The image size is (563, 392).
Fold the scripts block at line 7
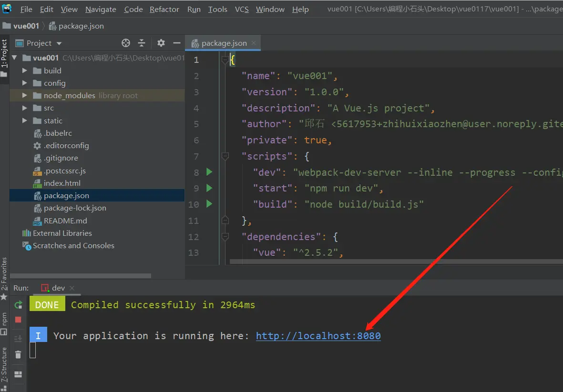[225, 156]
